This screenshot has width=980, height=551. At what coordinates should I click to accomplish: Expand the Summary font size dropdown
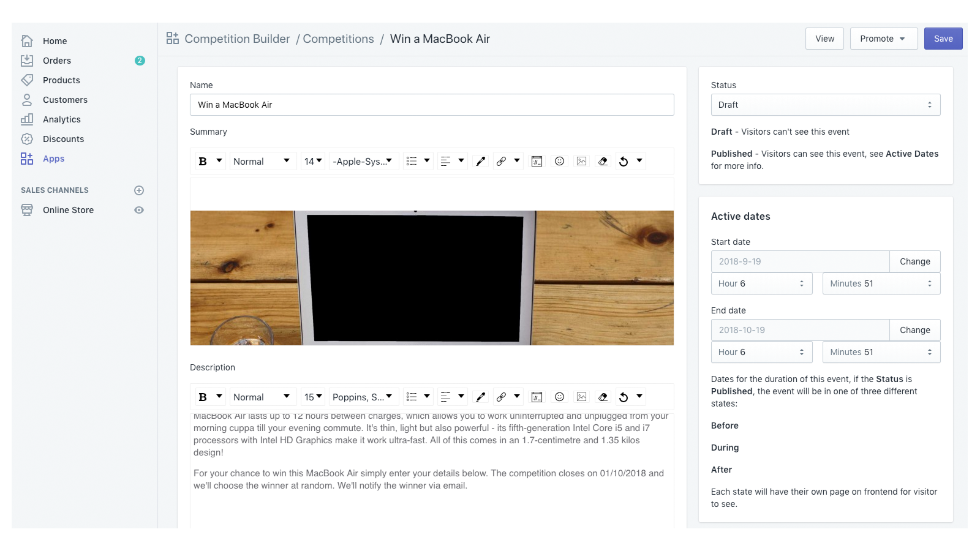(313, 162)
